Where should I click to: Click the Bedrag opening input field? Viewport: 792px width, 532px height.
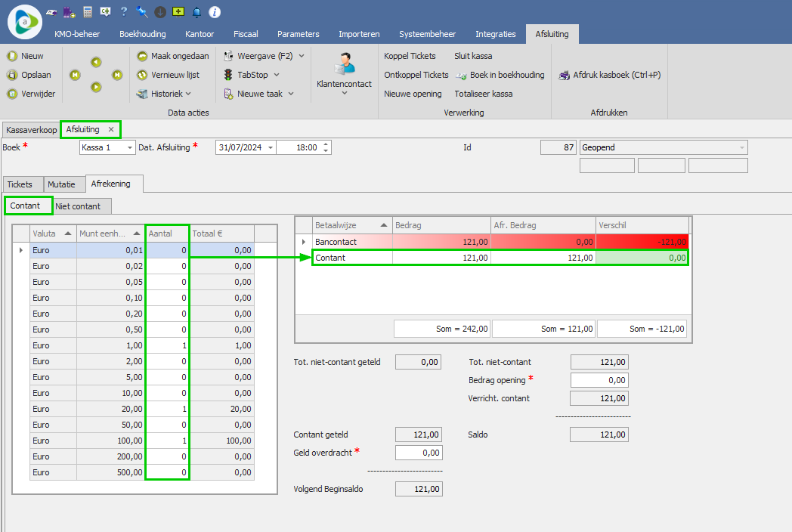[x=599, y=380]
